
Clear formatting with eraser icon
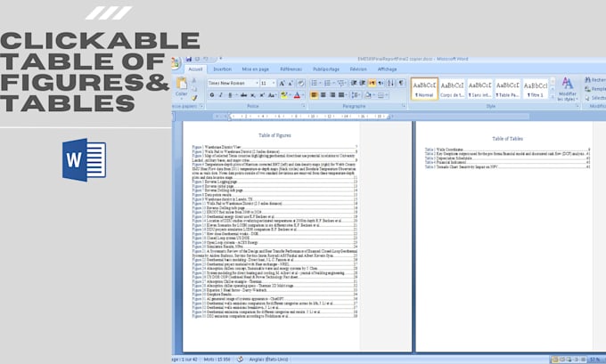(x=300, y=83)
